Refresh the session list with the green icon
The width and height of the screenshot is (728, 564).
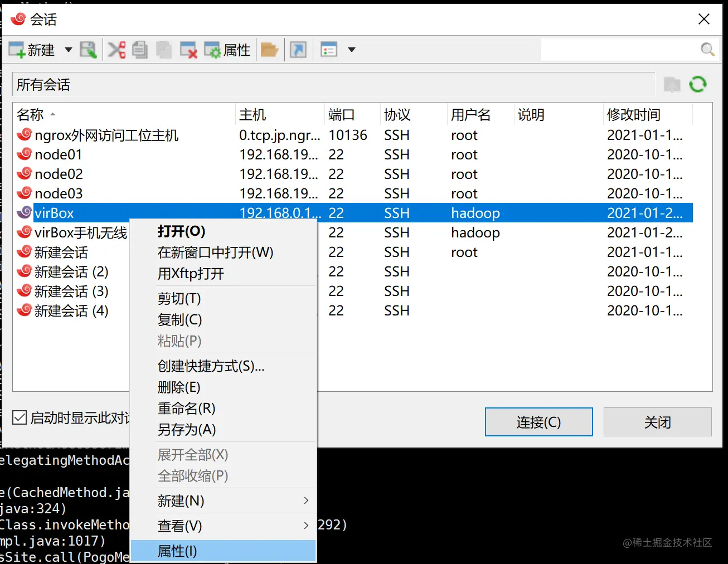[x=698, y=84]
